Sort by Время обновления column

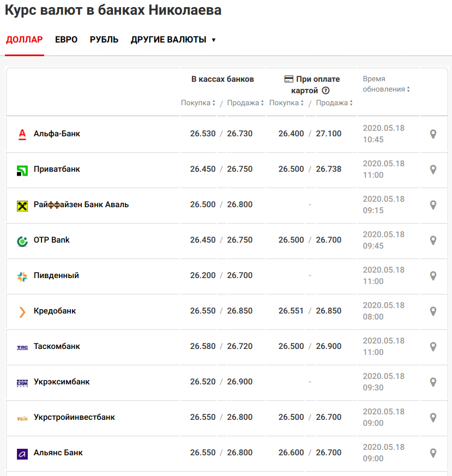(386, 84)
